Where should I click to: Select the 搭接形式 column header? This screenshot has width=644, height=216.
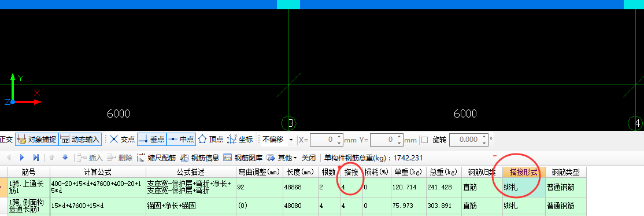pos(524,172)
